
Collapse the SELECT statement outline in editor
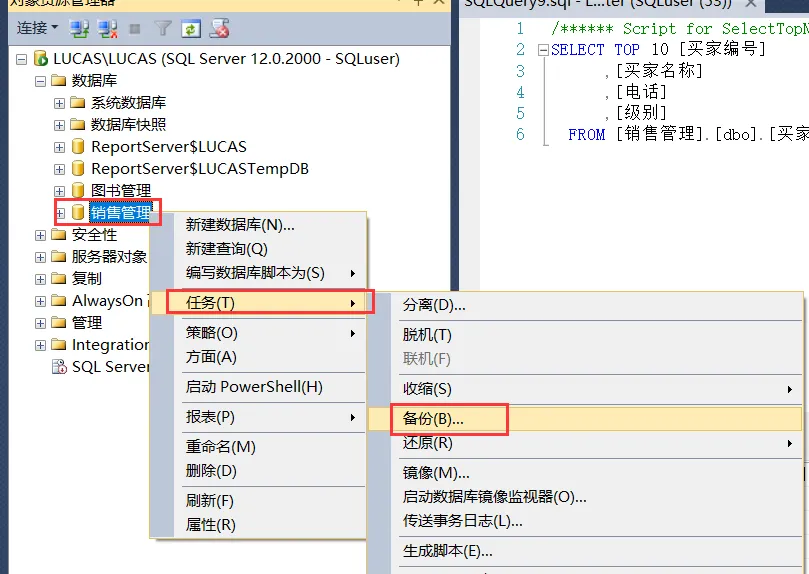click(543, 50)
